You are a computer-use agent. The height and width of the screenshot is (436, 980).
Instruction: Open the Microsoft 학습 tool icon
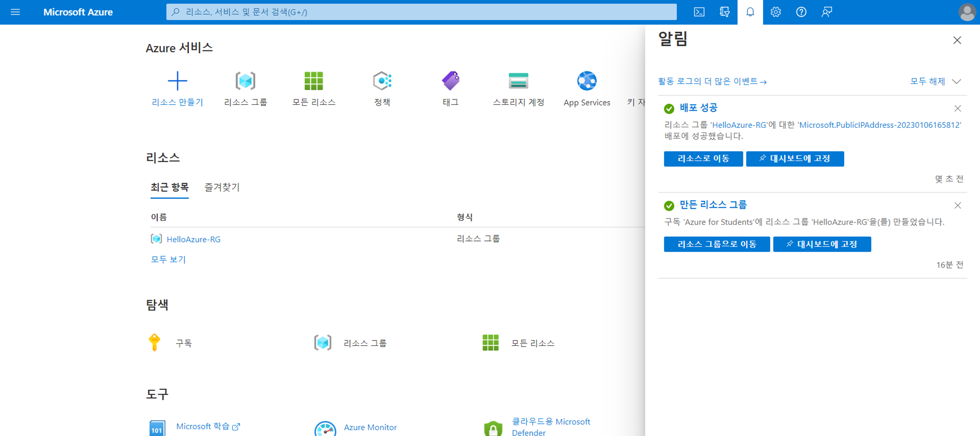[157, 428]
